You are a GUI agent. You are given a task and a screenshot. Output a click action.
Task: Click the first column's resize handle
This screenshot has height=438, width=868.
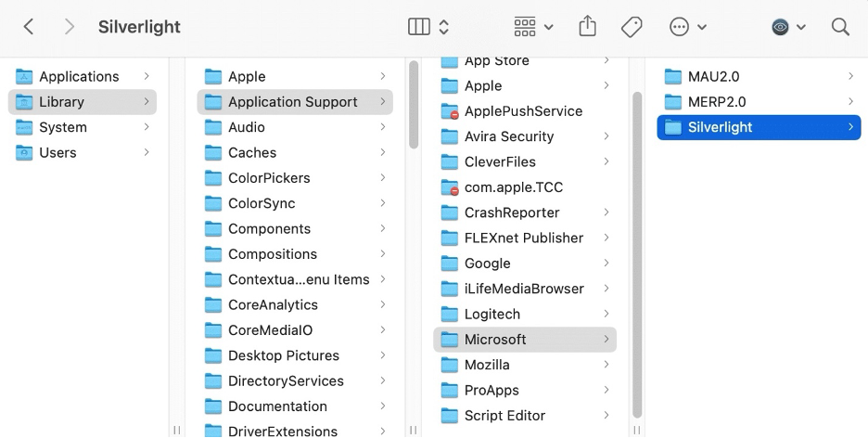(x=176, y=431)
